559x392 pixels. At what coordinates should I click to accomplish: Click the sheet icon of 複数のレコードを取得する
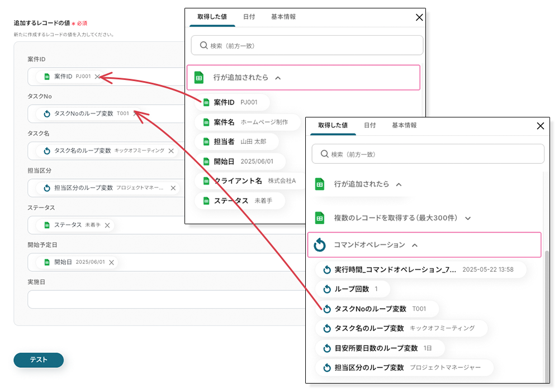[x=320, y=218]
